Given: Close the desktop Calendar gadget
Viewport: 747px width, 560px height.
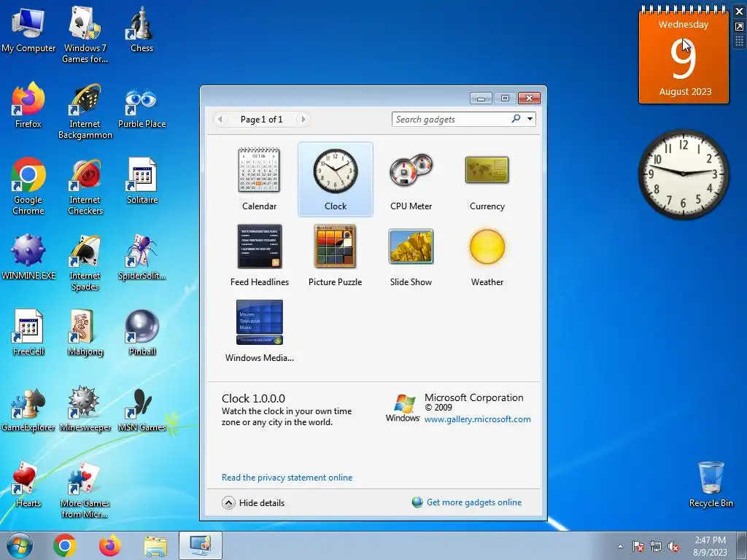Looking at the screenshot, I should tap(740, 11).
